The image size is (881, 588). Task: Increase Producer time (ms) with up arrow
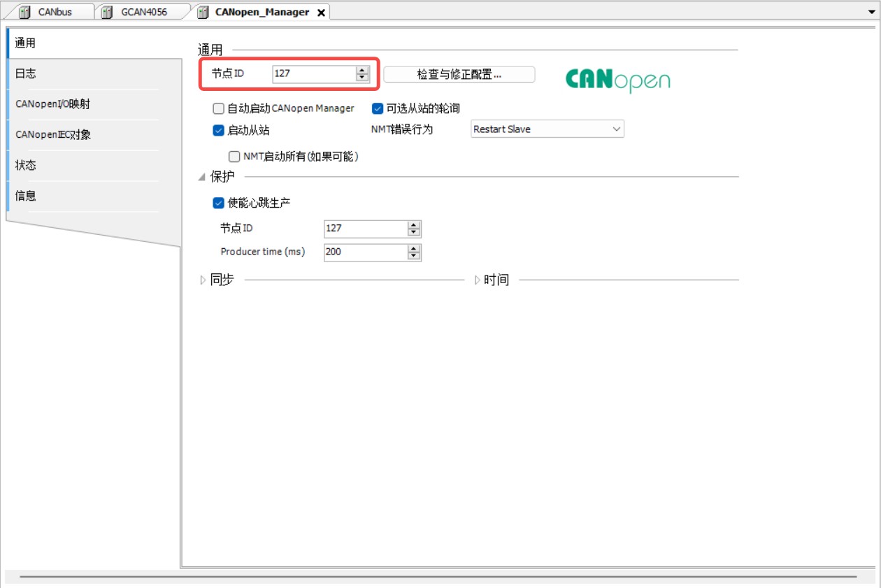[415, 248]
